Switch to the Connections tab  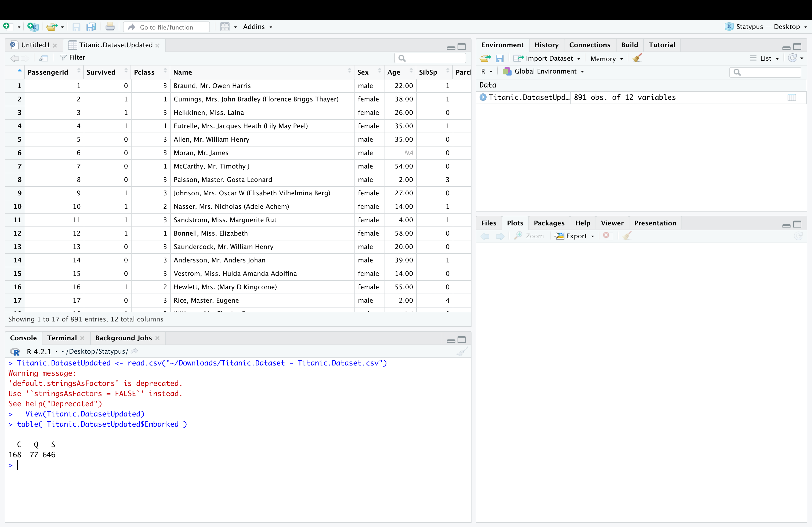pyautogui.click(x=590, y=45)
